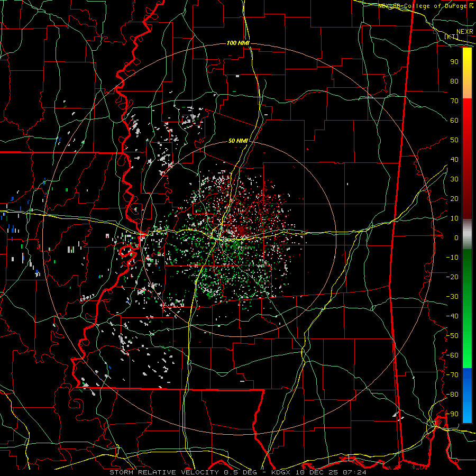Pick the gray zero-velocity segment of color bar

[x=467, y=234]
